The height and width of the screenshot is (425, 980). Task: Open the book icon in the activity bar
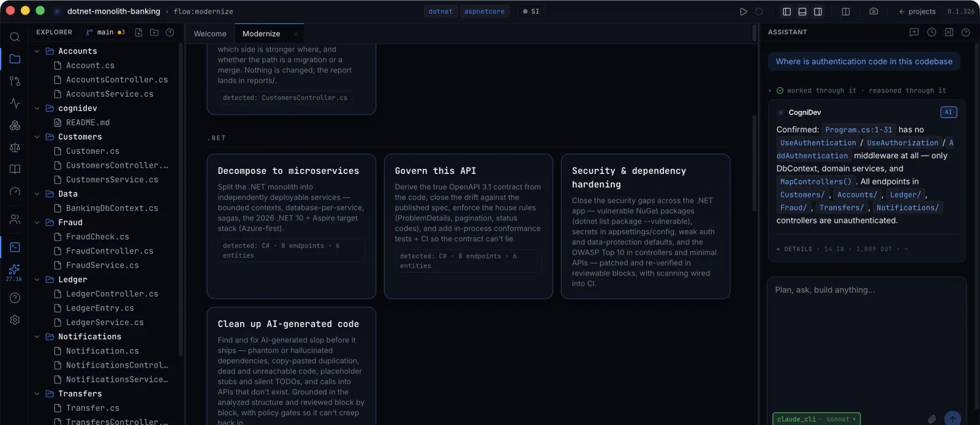(15, 169)
